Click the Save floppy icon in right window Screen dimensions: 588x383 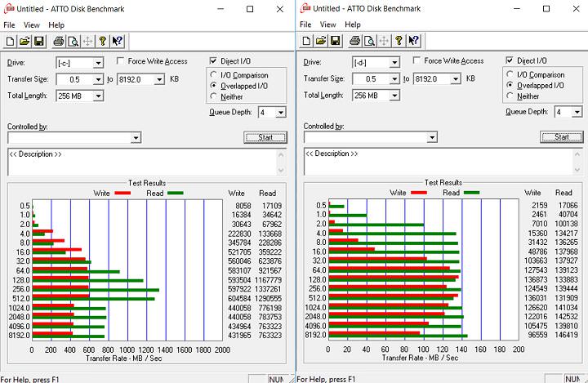point(336,42)
